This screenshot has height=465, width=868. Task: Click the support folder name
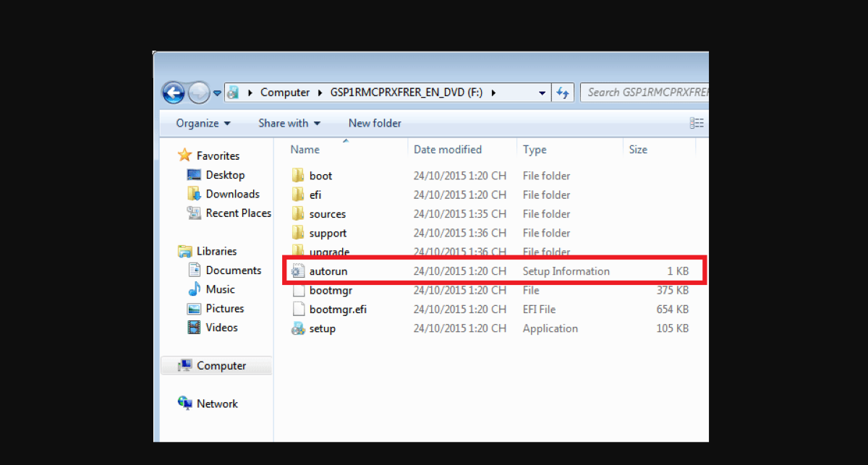328,233
